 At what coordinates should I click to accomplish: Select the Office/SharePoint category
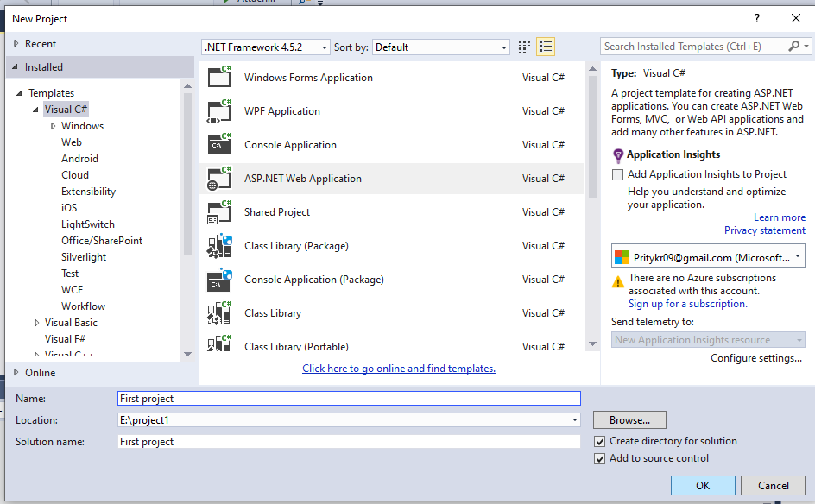102,241
